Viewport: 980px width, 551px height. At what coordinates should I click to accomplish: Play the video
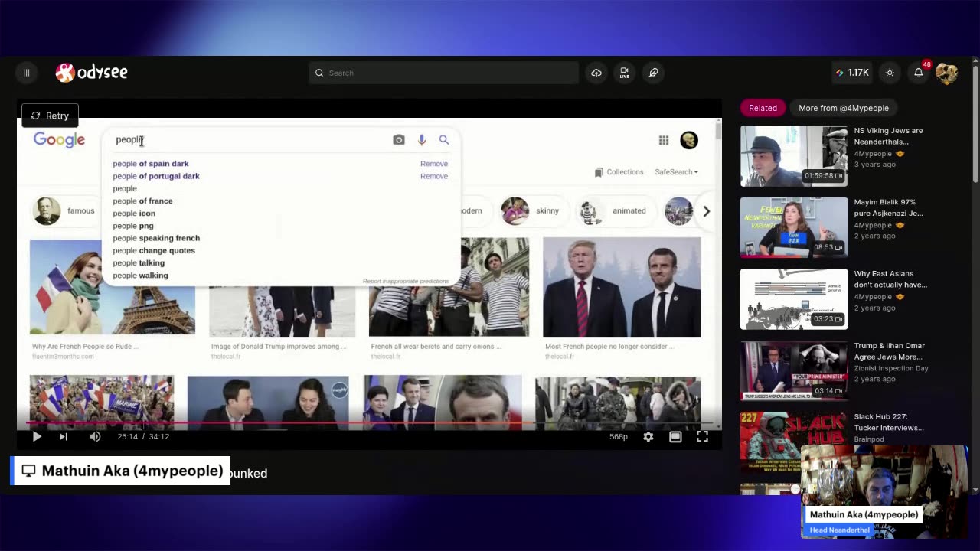click(x=37, y=436)
